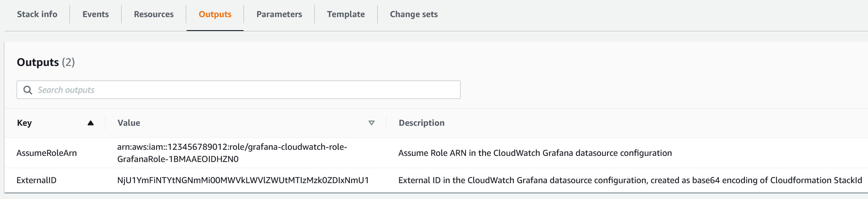Click the Key column header
The height and width of the screenshot is (199, 868).
(24, 123)
